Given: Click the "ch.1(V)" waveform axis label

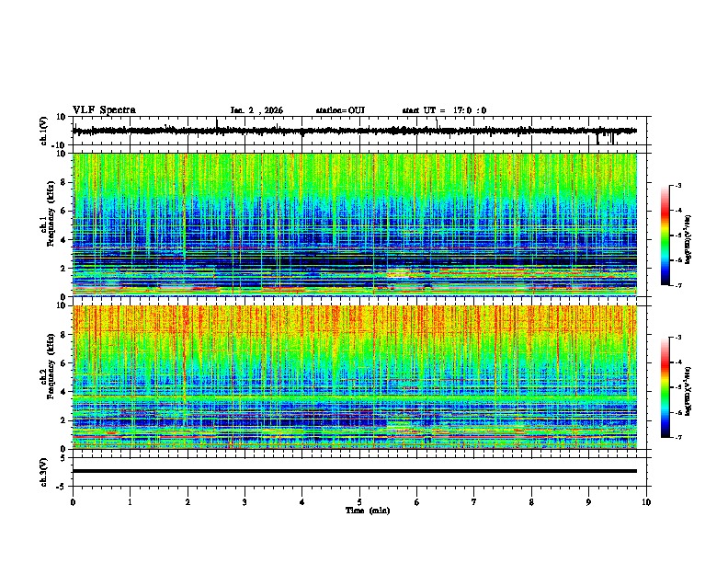Looking at the screenshot, I should [x=44, y=131].
